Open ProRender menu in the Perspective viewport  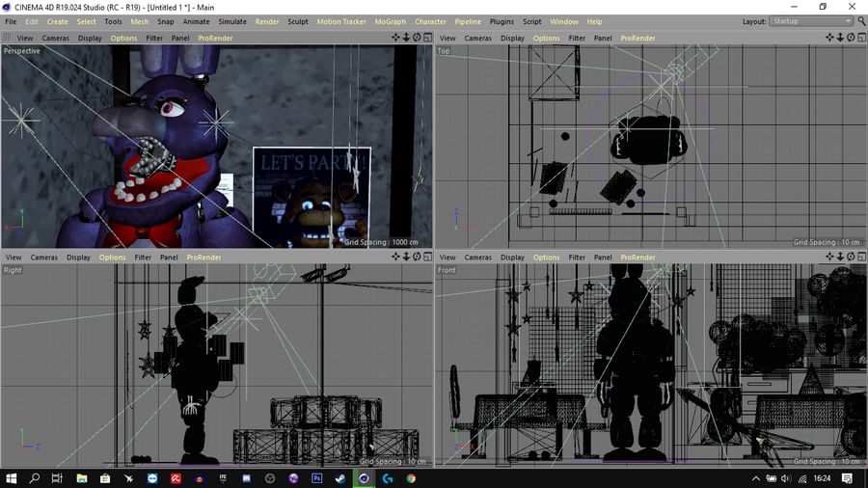click(x=215, y=39)
